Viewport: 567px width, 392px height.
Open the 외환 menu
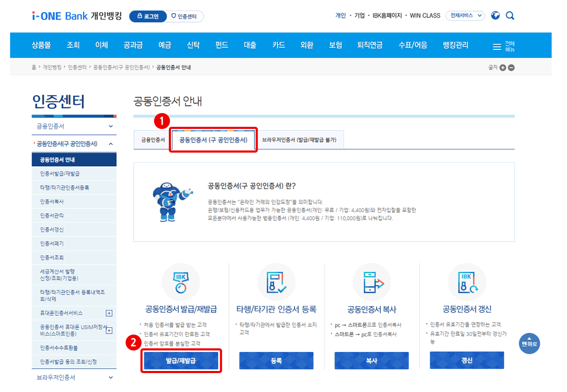pos(307,45)
